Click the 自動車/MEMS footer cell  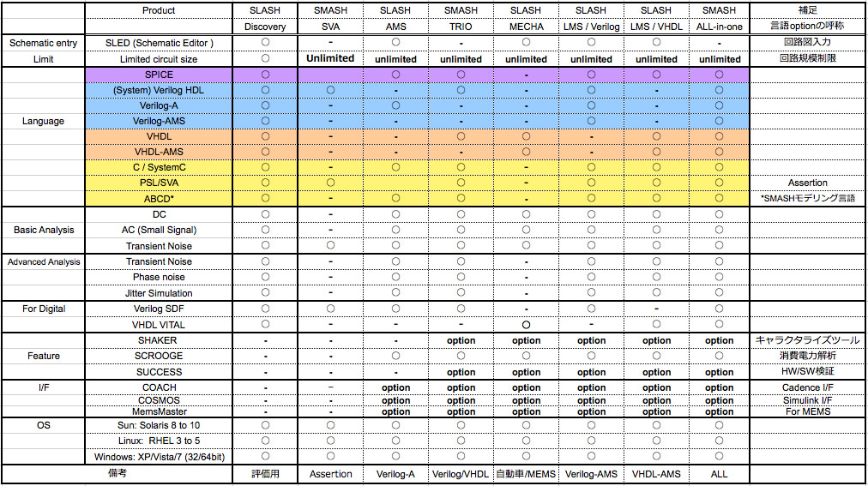pos(526,474)
